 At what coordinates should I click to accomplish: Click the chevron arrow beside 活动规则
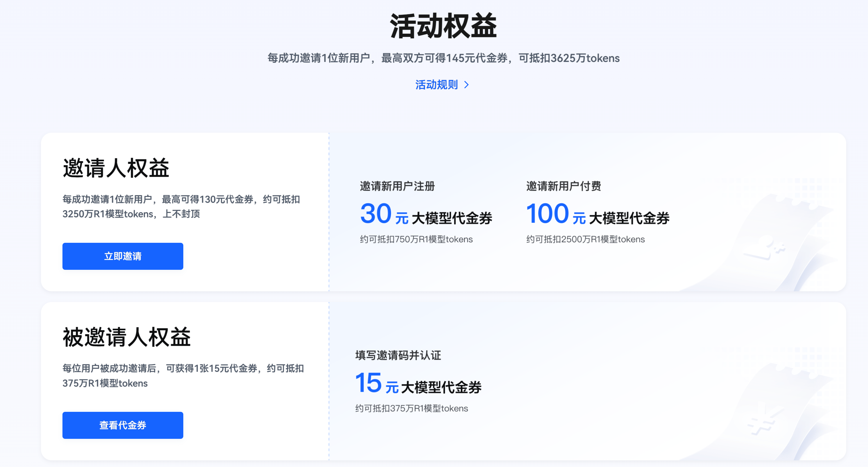point(466,85)
